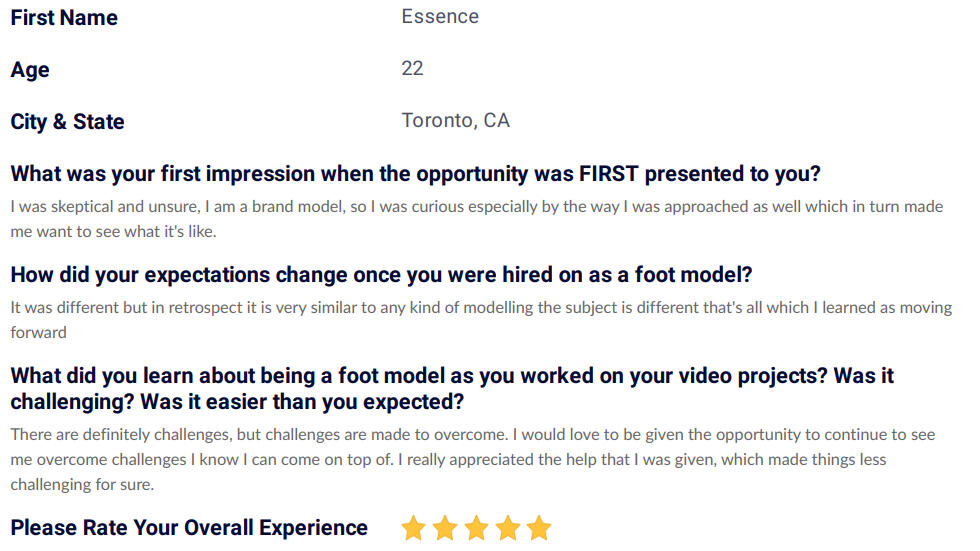Click the expectations change question heading

381,275
